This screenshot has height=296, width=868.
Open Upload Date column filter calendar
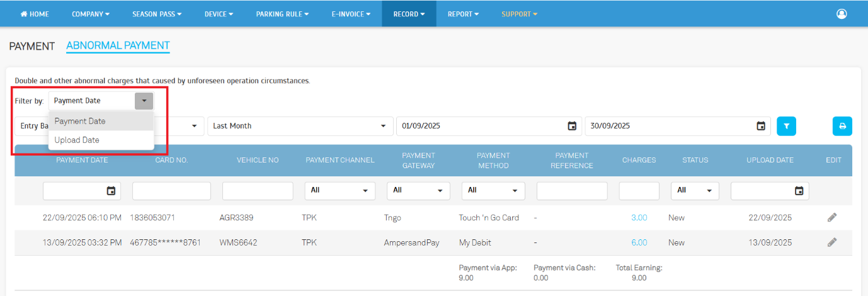(799, 191)
